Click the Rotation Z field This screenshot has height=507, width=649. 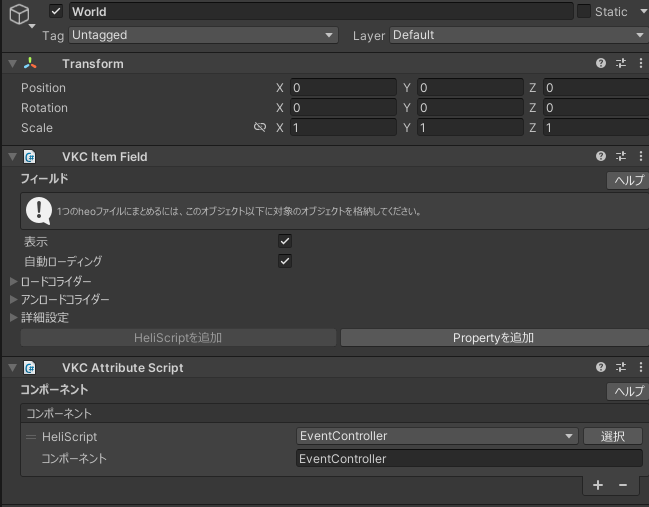click(596, 108)
